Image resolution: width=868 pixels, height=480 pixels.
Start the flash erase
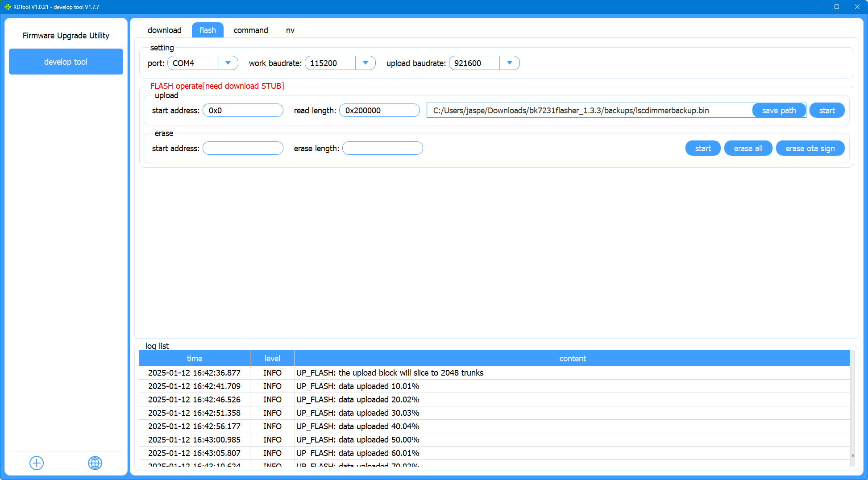tap(703, 148)
